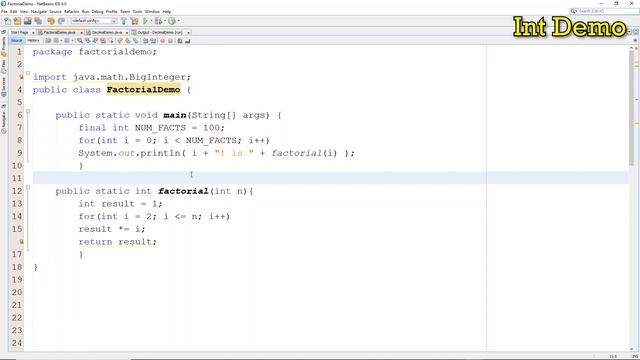Select the Source view button
This screenshot has width=640, height=360.
(17, 41)
